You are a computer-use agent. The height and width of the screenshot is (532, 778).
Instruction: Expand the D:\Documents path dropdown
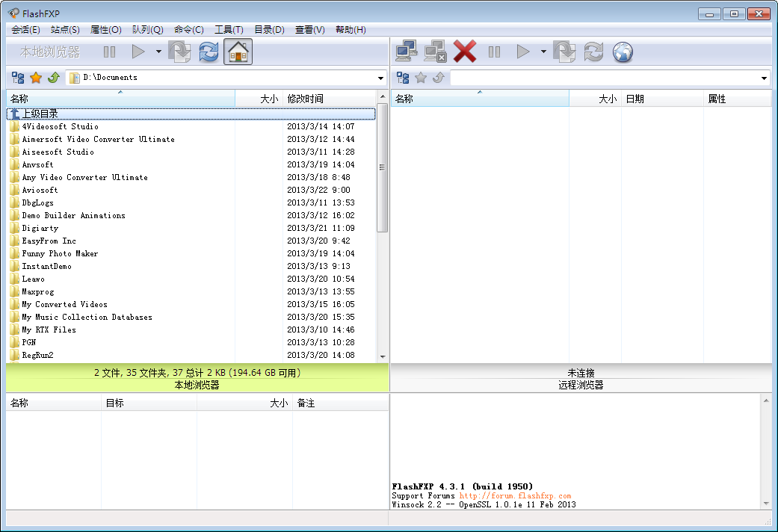click(x=380, y=78)
